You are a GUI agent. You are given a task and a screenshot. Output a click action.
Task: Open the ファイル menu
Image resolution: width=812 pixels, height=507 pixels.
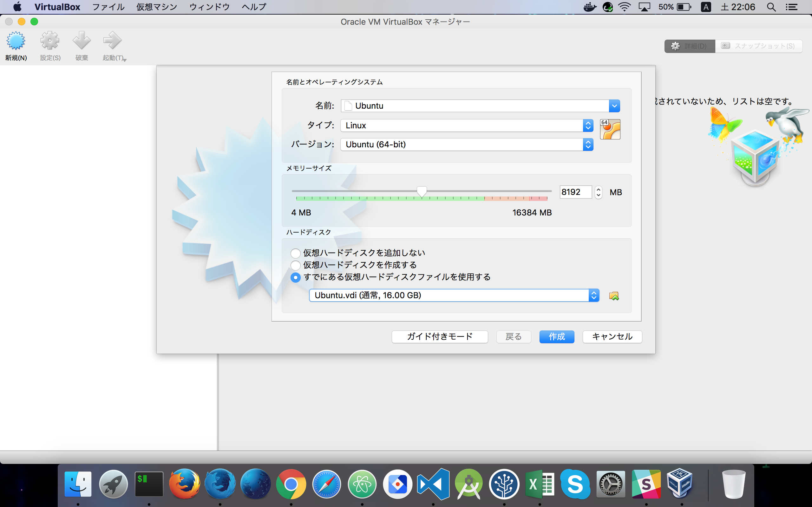pyautogui.click(x=108, y=7)
